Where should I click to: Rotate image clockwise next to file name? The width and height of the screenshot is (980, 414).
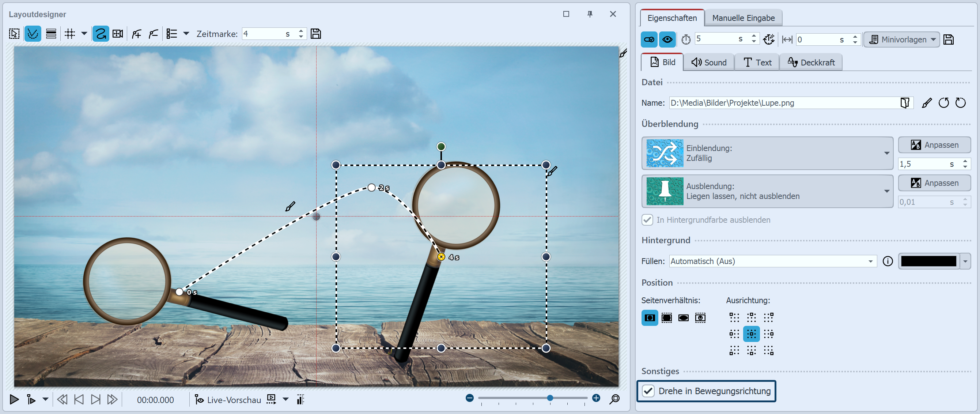[961, 103]
